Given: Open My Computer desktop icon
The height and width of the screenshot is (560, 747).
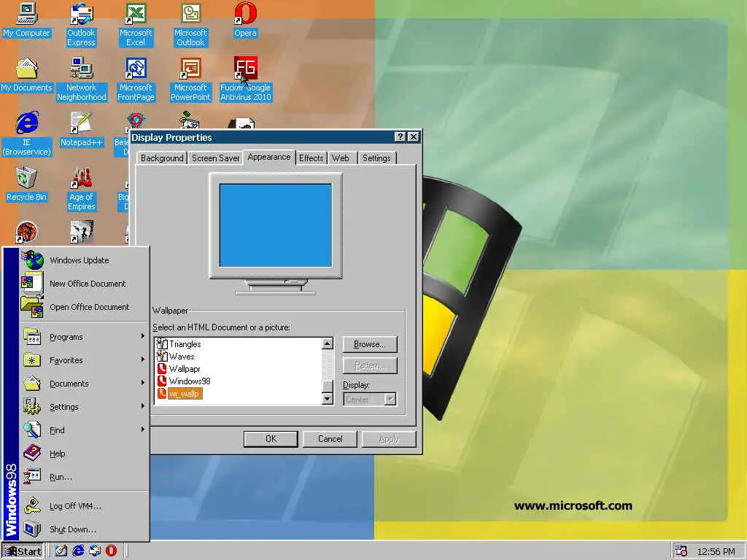Looking at the screenshot, I should click(x=27, y=20).
